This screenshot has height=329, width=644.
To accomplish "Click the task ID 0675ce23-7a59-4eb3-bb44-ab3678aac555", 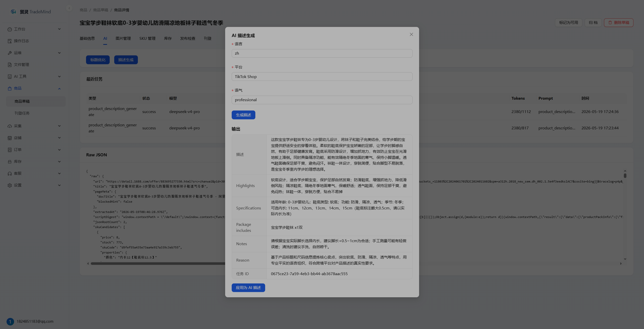I will click(309, 274).
